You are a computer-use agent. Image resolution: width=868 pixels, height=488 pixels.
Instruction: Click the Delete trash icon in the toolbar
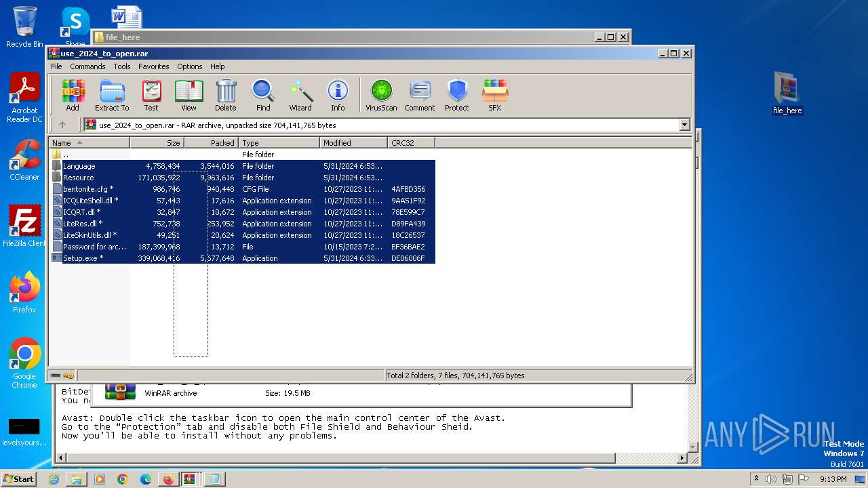tap(226, 95)
